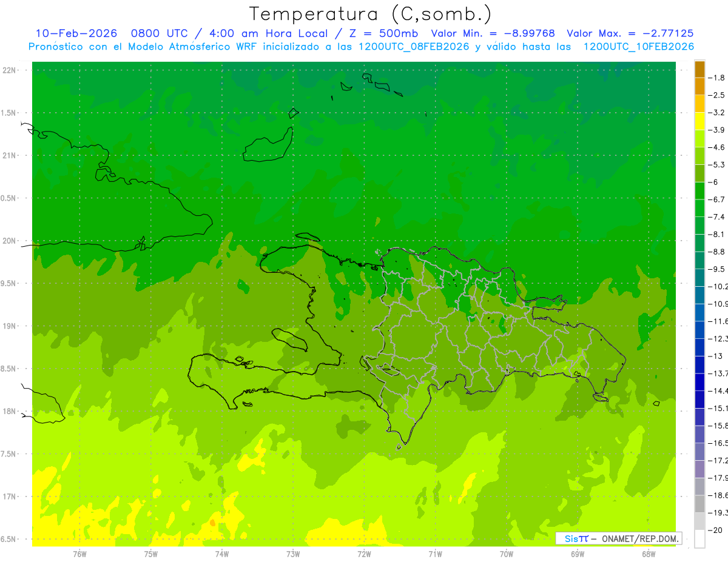Image resolution: width=728 pixels, height=562 pixels.
Task: Click the '72W' longitude label
Action: [x=364, y=554]
